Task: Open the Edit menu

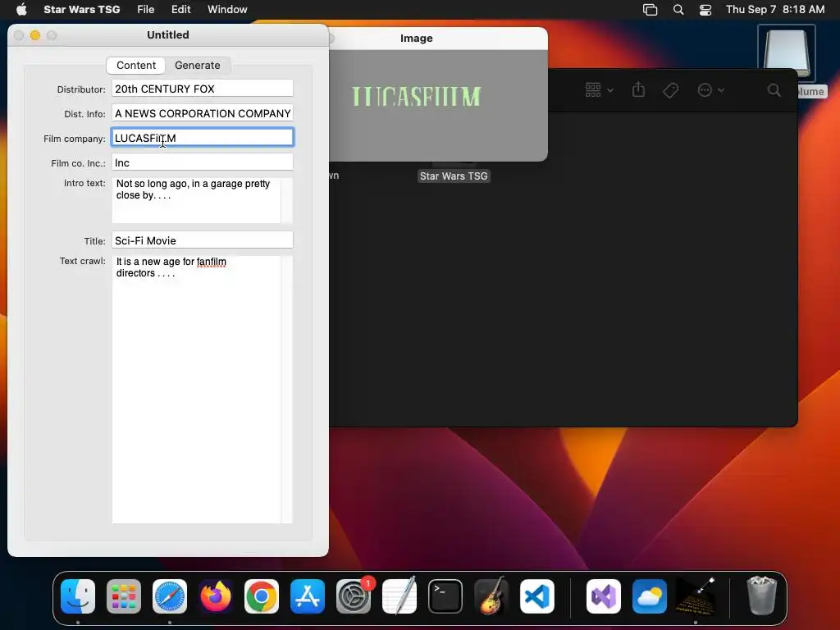Action: tap(180, 9)
